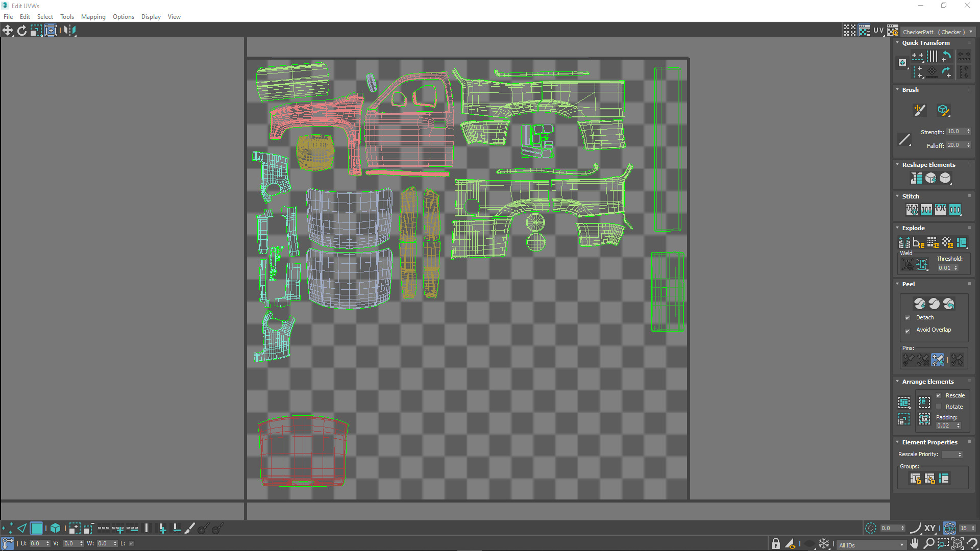Open the Tools menu

[67, 17]
